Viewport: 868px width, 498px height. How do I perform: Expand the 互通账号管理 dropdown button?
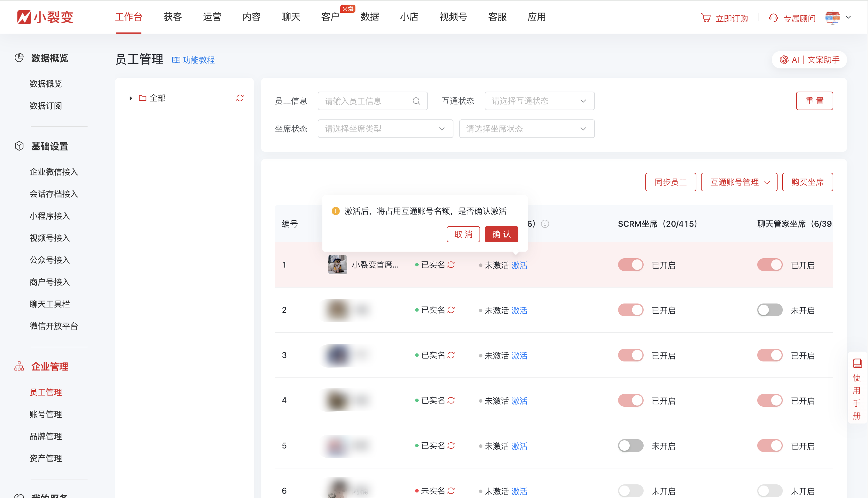click(x=739, y=182)
